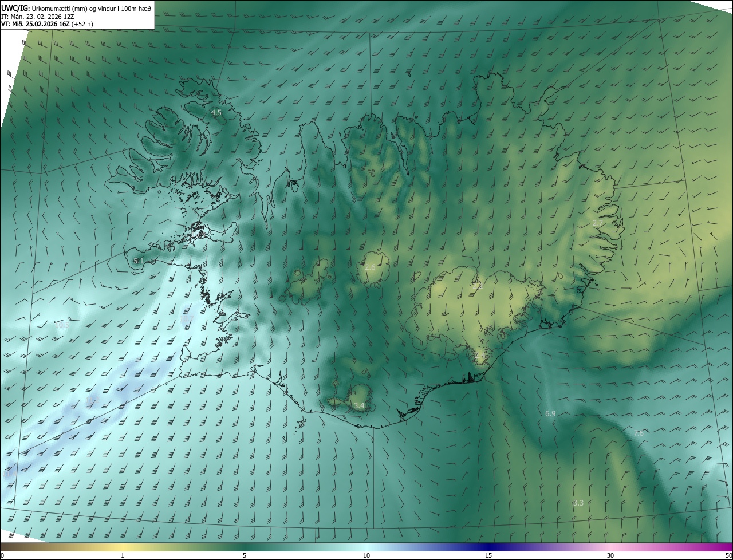
Task: Click the 6.9 value southeast of Iceland
Action: point(550,413)
